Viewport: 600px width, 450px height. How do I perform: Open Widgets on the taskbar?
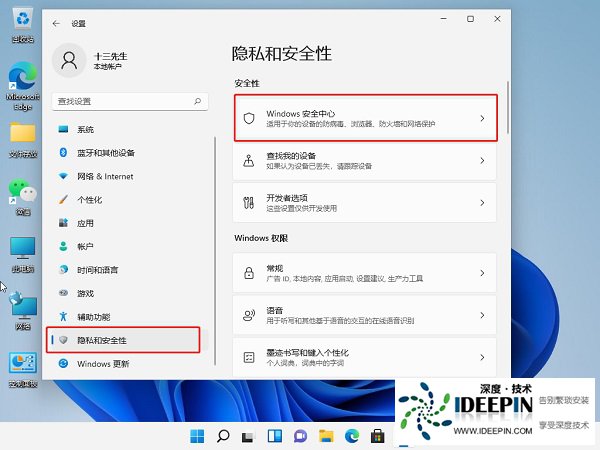pos(275,436)
